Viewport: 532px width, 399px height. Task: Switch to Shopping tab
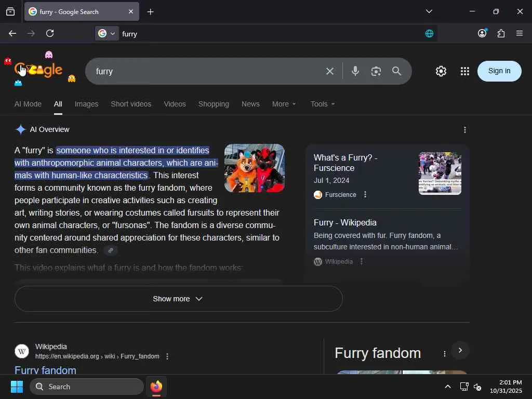point(214,104)
